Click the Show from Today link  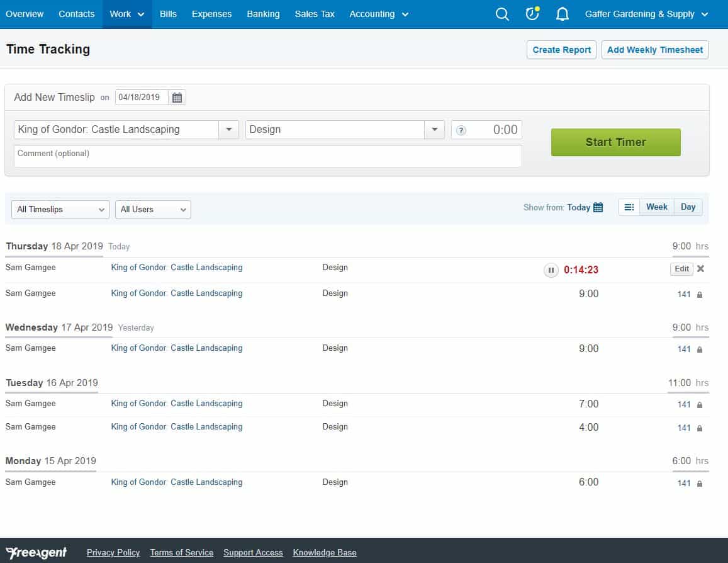[578, 207]
